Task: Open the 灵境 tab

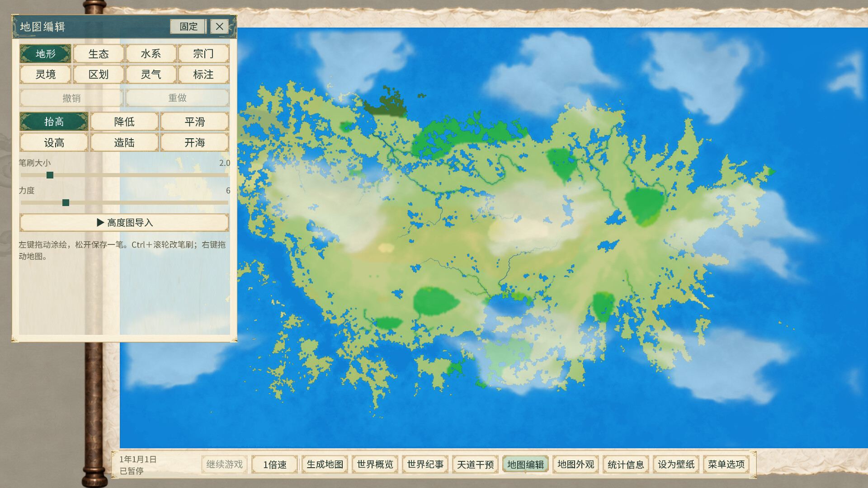Action: (45, 75)
